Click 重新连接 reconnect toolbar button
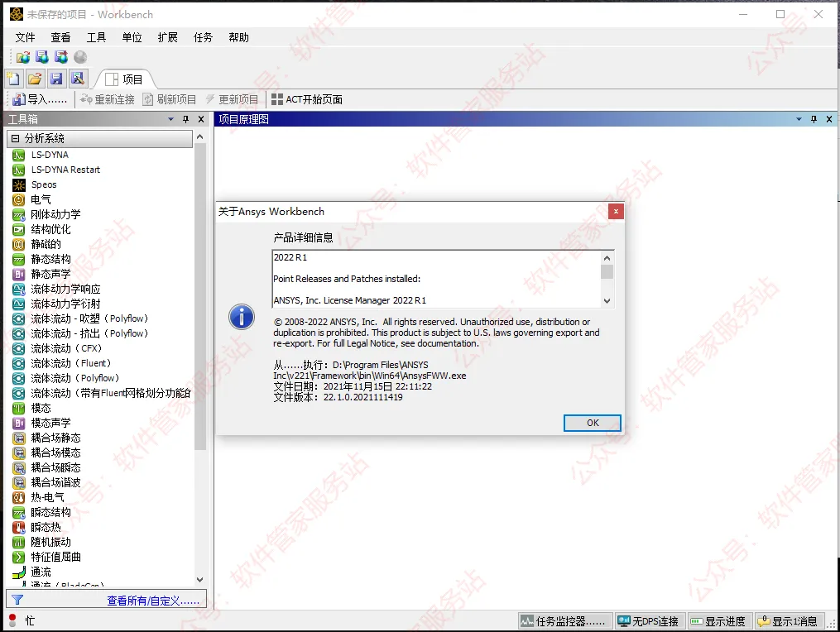 point(107,99)
